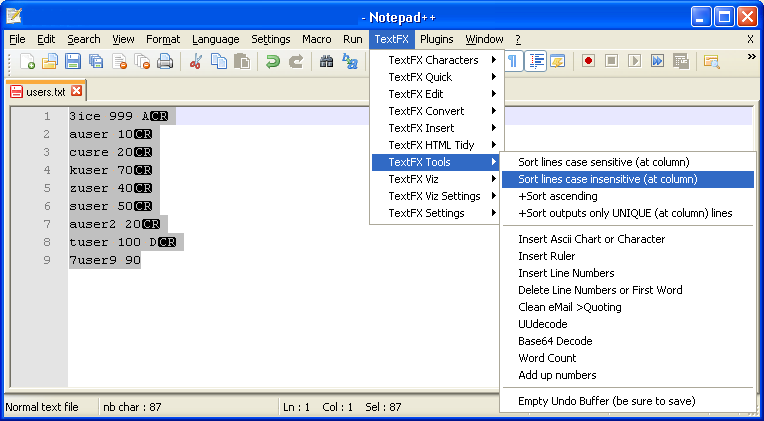Redo with the grey arrow icon
Viewport: 764px width, 421px height.
296,61
